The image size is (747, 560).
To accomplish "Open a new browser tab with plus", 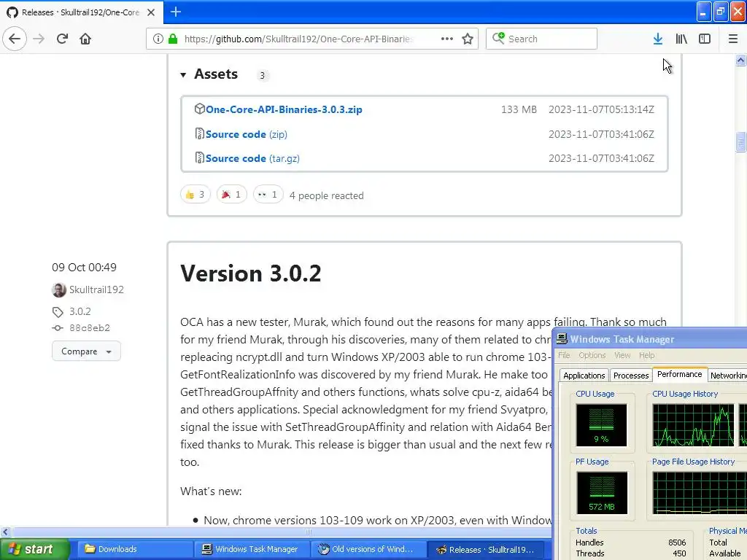I will pyautogui.click(x=176, y=12).
